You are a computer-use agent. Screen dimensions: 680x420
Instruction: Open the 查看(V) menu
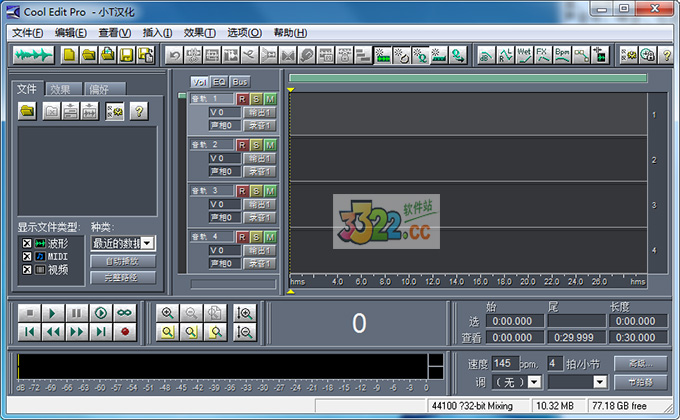(114, 33)
